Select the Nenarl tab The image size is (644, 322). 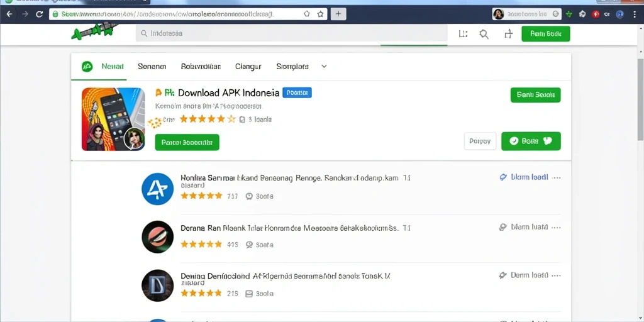pyautogui.click(x=113, y=66)
